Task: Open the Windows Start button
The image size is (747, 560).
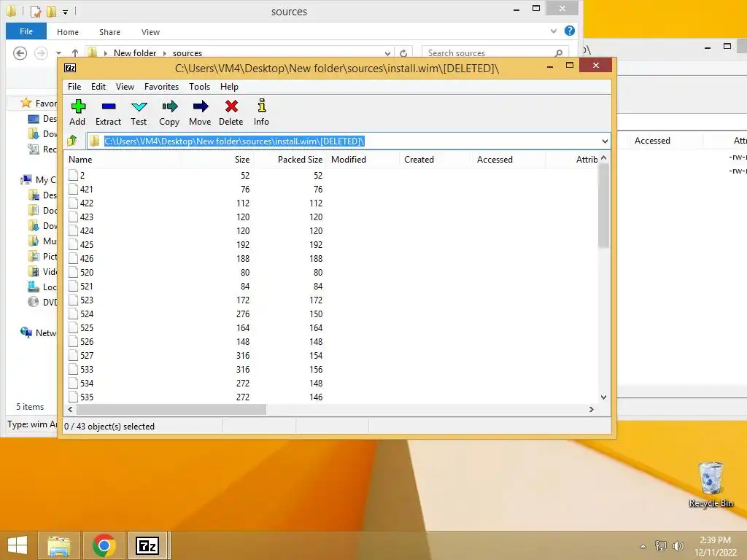Action: [x=18, y=545]
